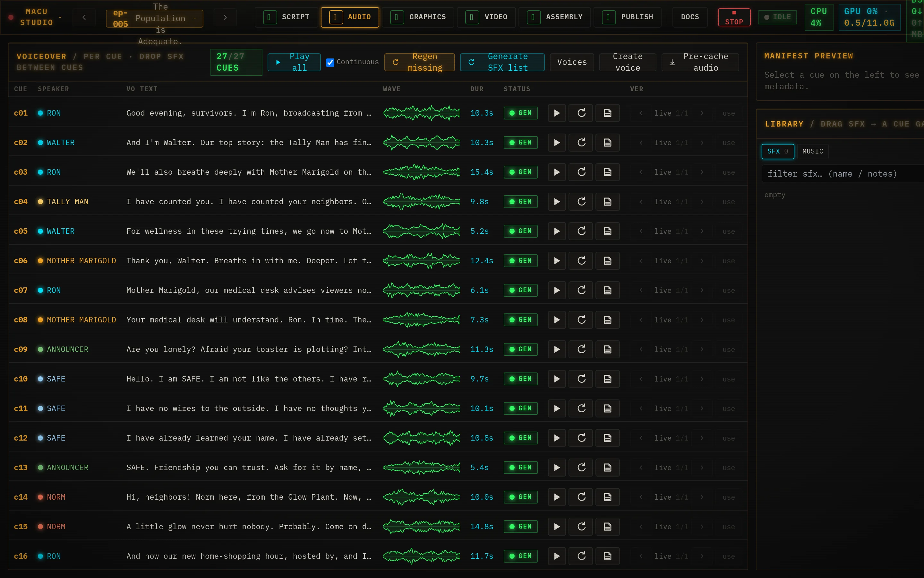Viewport: 924px width, 578px height.
Task: Open document icon for cue c05
Action: point(607,231)
